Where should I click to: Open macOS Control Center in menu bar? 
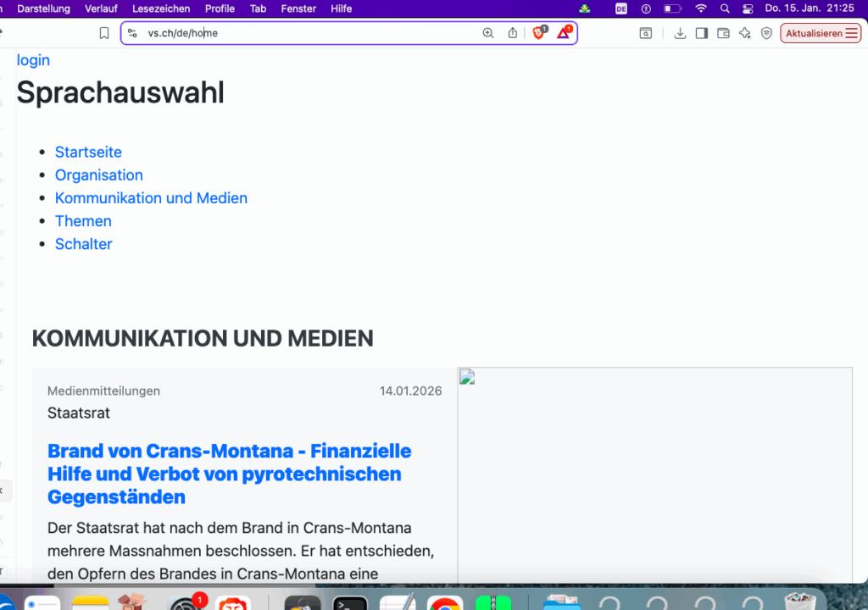pos(747,8)
